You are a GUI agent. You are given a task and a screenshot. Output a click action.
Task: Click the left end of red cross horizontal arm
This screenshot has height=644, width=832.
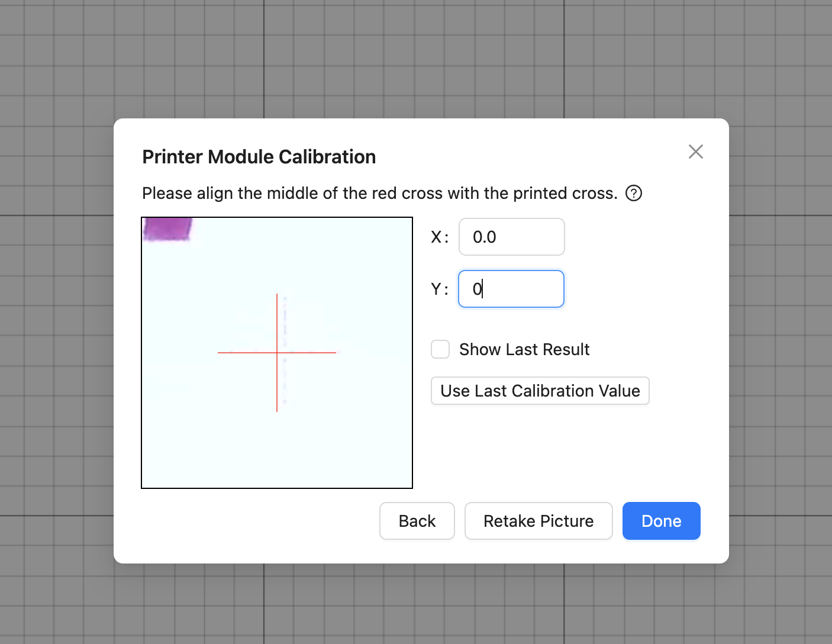tap(220, 353)
